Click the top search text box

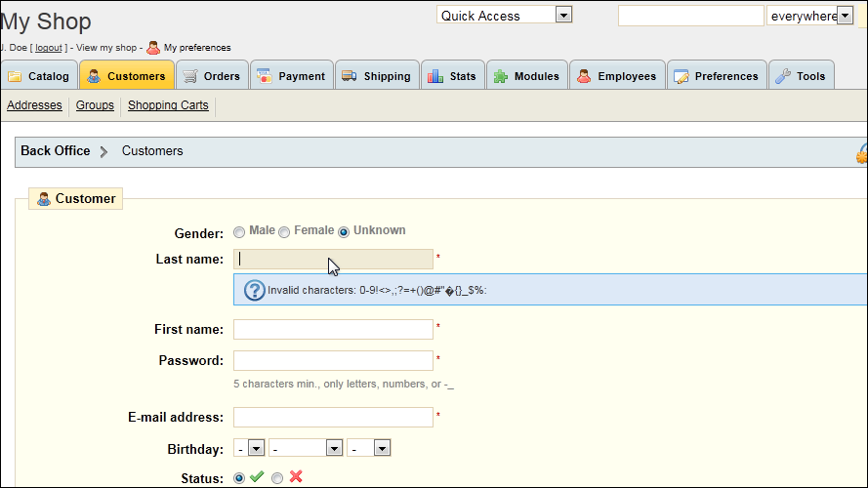coord(691,16)
